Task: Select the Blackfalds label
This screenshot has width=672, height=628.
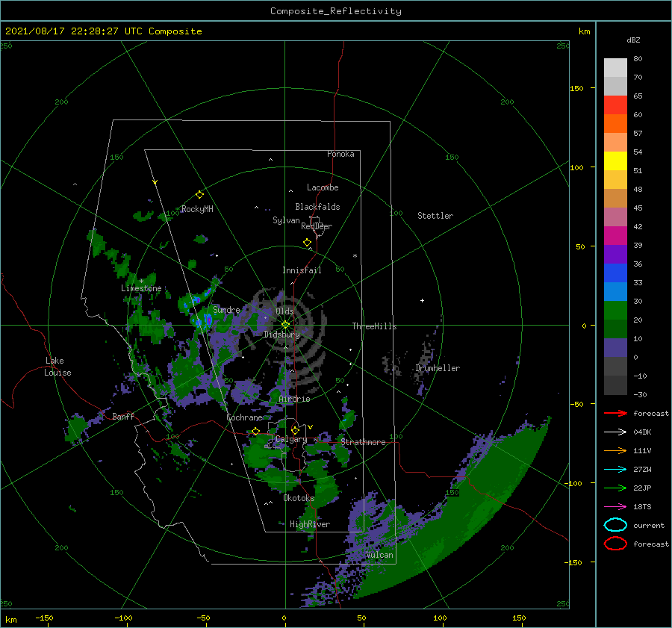Action: [x=317, y=207]
